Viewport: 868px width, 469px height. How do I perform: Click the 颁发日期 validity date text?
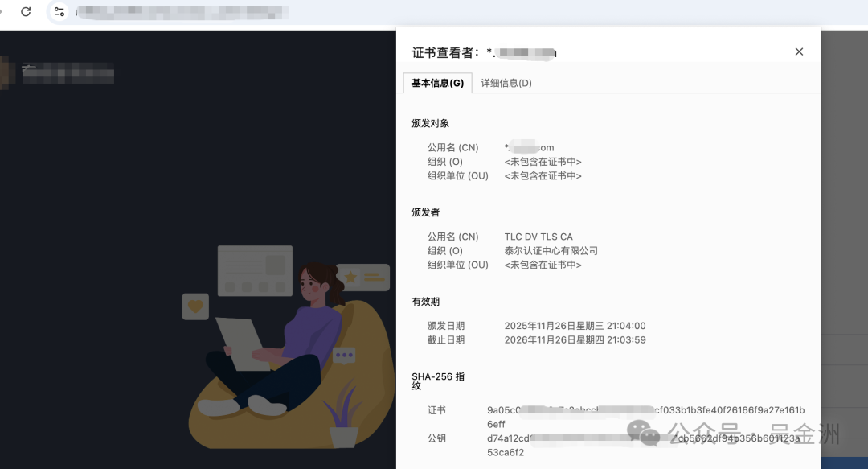coord(574,326)
